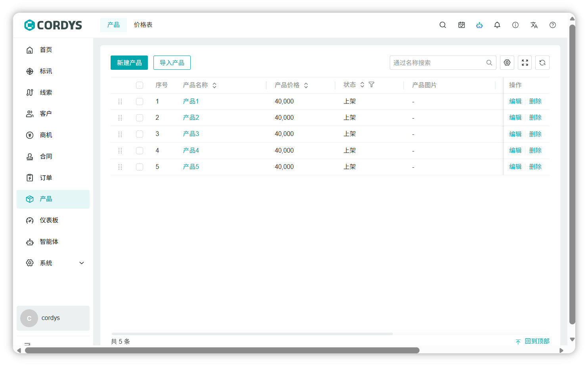The image size is (588, 366).
Task: Filter by 状态 funnel icon
Action: (x=372, y=85)
